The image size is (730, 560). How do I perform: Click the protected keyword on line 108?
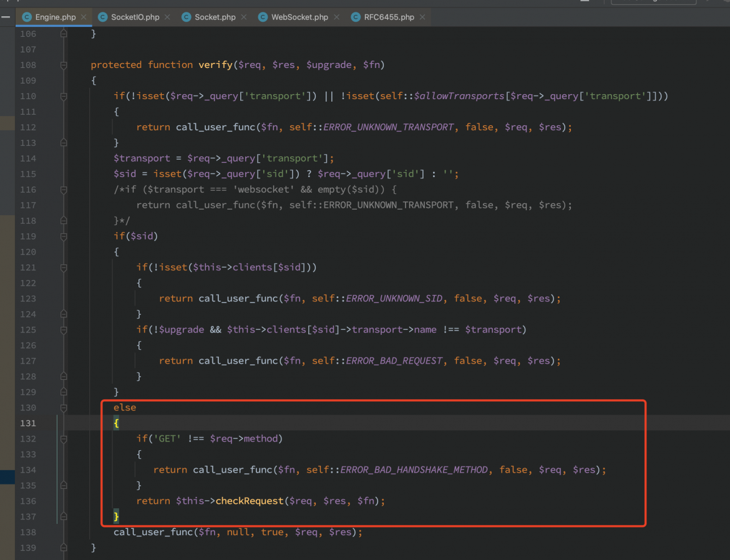116,65
